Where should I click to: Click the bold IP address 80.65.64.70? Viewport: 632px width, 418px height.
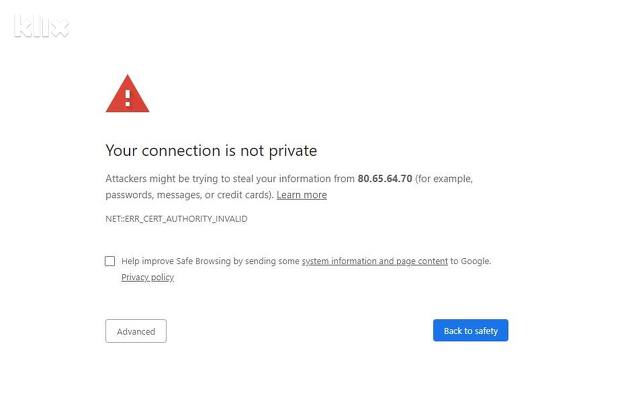[384, 179]
